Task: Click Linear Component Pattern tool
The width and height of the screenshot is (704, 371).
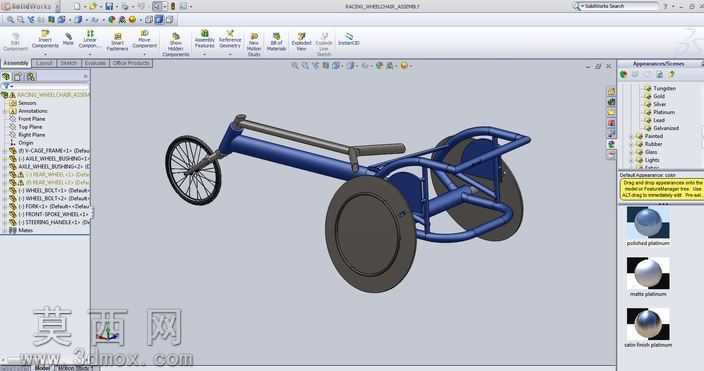Action: (90, 40)
